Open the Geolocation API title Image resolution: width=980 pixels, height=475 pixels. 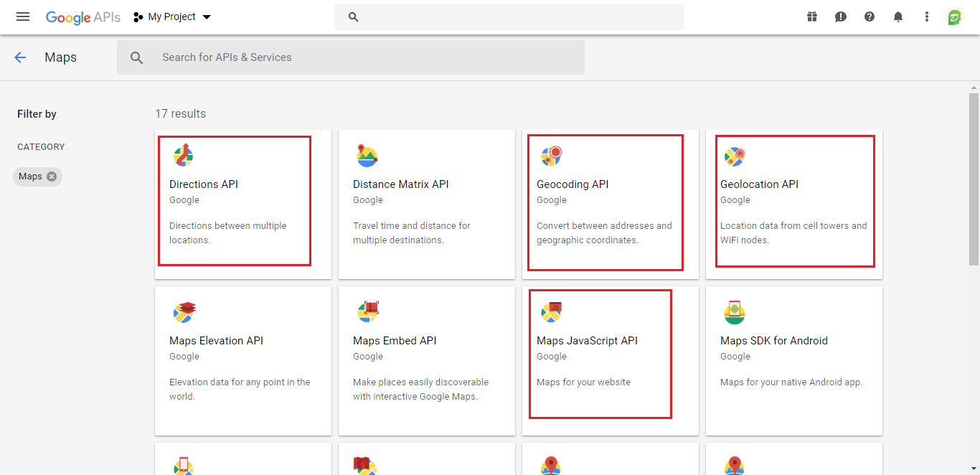[759, 184]
